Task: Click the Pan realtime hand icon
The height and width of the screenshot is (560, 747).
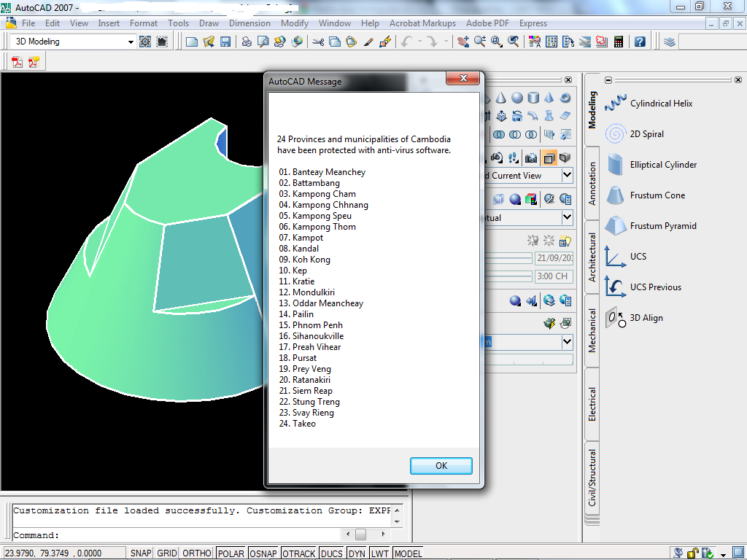Action: pyautogui.click(x=463, y=42)
